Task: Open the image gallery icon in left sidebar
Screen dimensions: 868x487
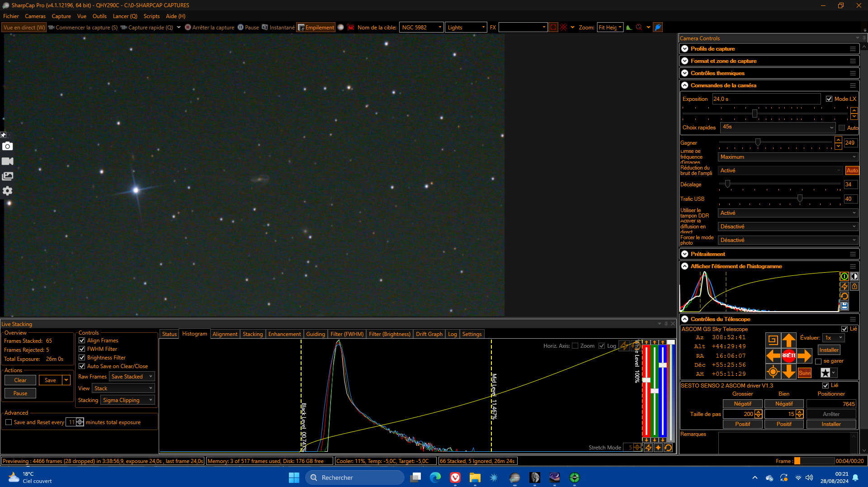Action: point(8,176)
